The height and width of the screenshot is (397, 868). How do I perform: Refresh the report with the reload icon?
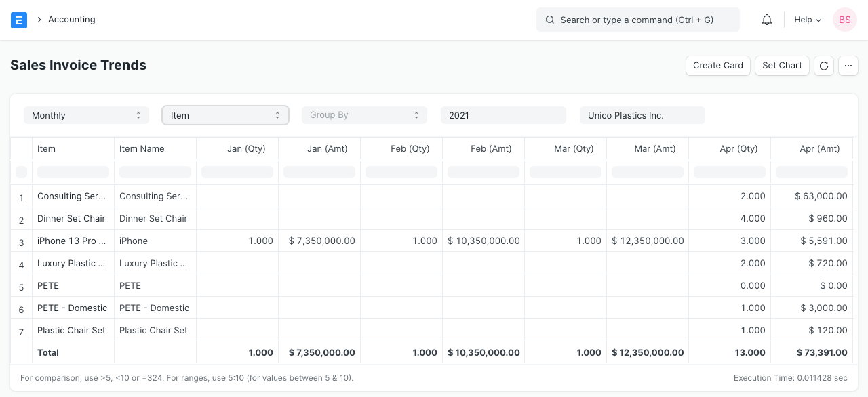tap(824, 66)
